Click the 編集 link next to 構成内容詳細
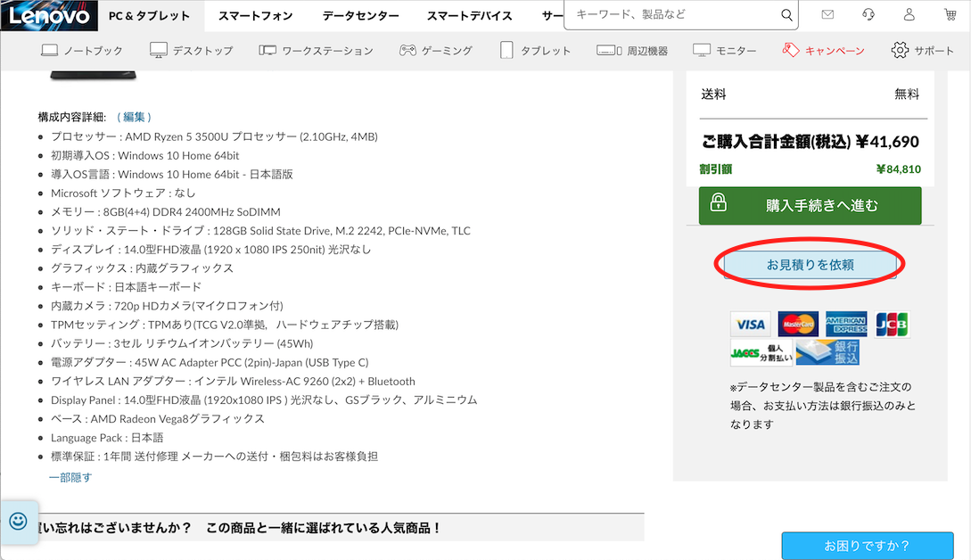Image resolution: width=971 pixels, height=560 pixels. (x=132, y=115)
